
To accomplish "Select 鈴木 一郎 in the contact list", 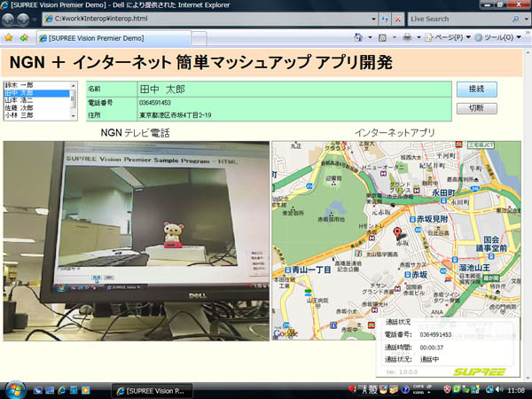I will (36, 85).
